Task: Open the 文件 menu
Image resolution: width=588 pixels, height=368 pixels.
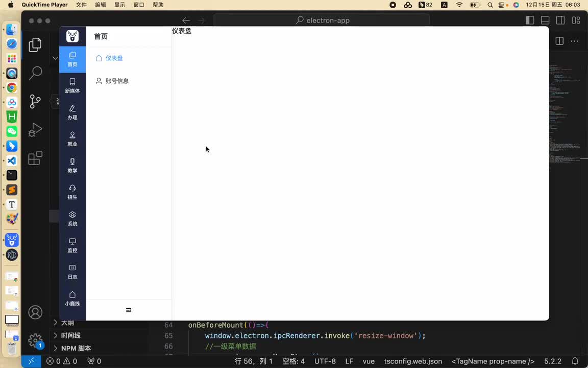Action: 81,5
